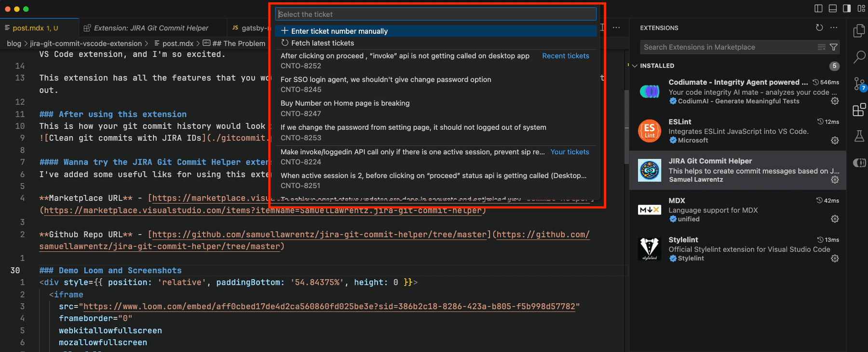Screen dimensions: 868x352
Task: Click the 'Select the ticket' input field
Action: (x=434, y=14)
